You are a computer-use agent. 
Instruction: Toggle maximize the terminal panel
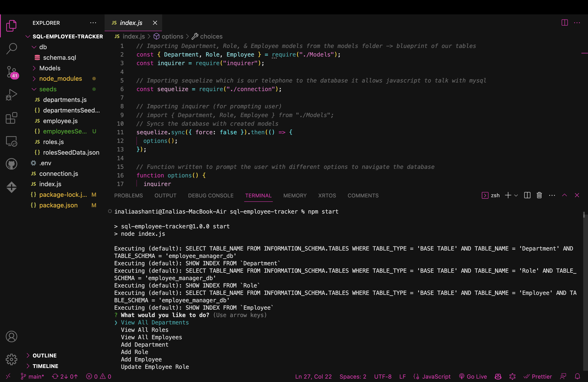coord(565,195)
